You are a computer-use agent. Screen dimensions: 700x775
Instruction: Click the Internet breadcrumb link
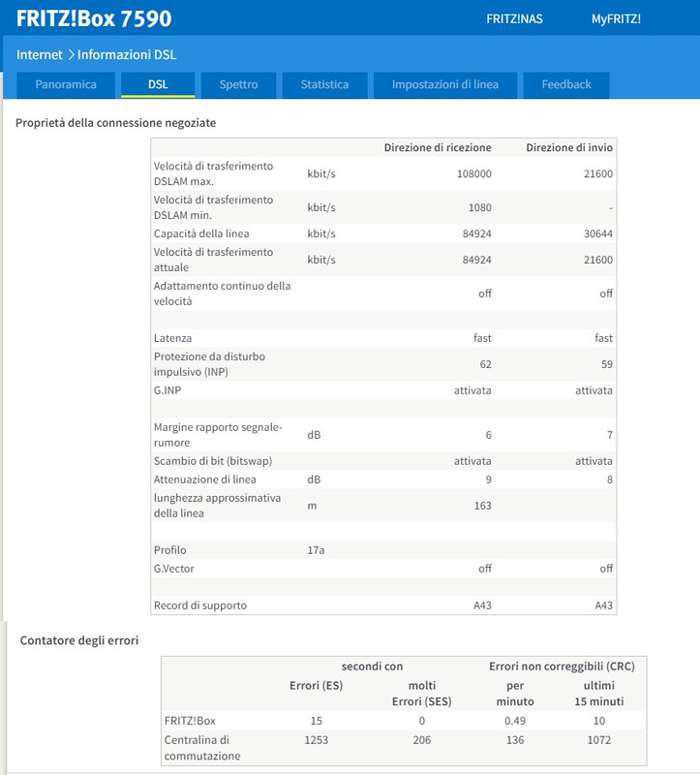[x=40, y=54]
